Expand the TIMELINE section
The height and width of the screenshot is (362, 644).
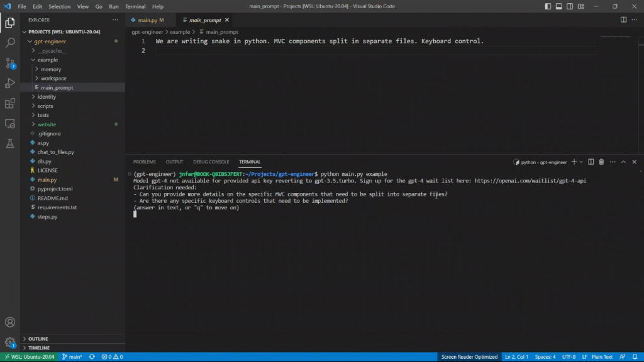coord(38,348)
